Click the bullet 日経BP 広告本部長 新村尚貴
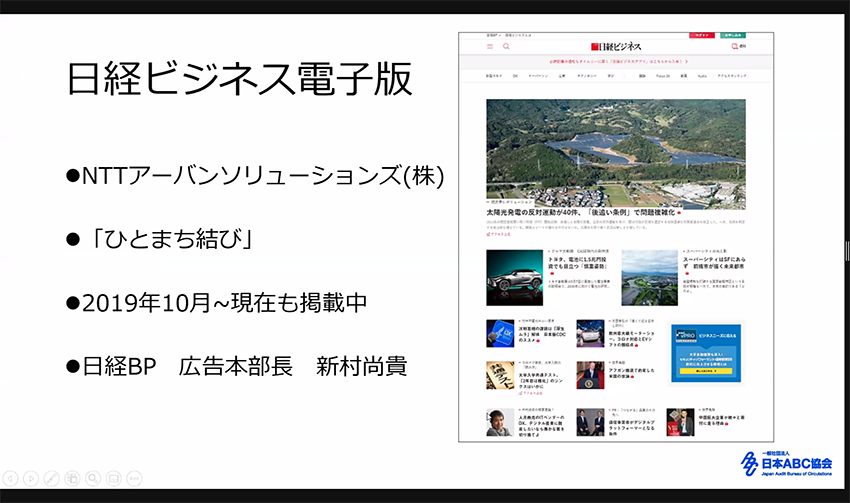This screenshot has height=503, width=850. point(236,366)
